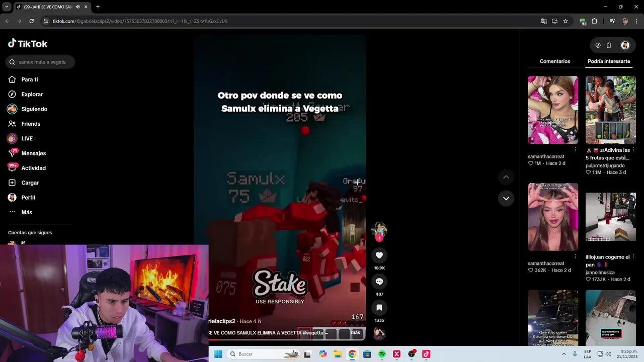Viewport: 644px width, 362px height.
Task: Click the Chrome address bar URL
Action: point(140,21)
